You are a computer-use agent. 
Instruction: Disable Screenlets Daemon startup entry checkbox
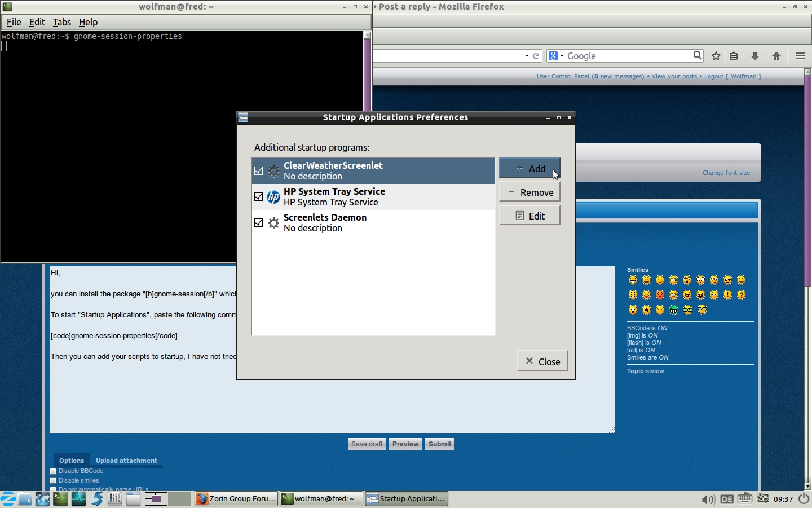[x=259, y=223]
